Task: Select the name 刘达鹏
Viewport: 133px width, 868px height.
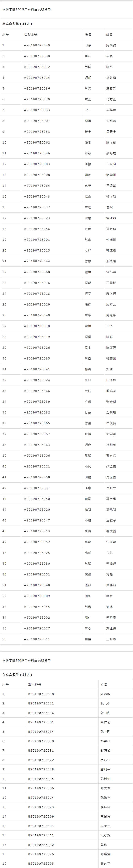Action: coord(105,694)
